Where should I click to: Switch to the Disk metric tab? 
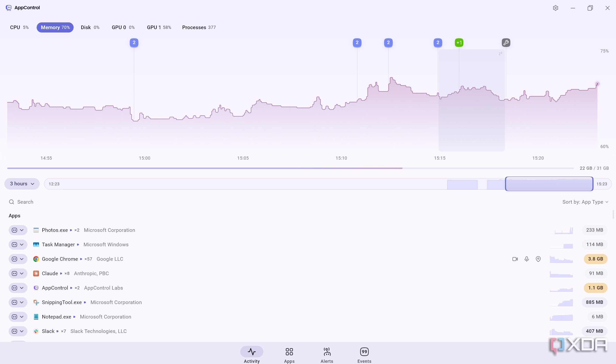click(x=90, y=27)
